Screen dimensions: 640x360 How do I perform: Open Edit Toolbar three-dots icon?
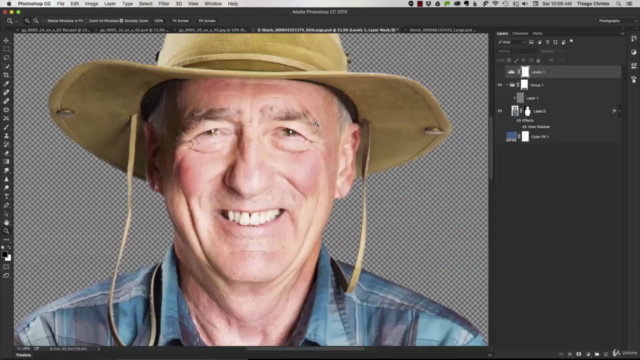pyautogui.click(x=6, y=240)
